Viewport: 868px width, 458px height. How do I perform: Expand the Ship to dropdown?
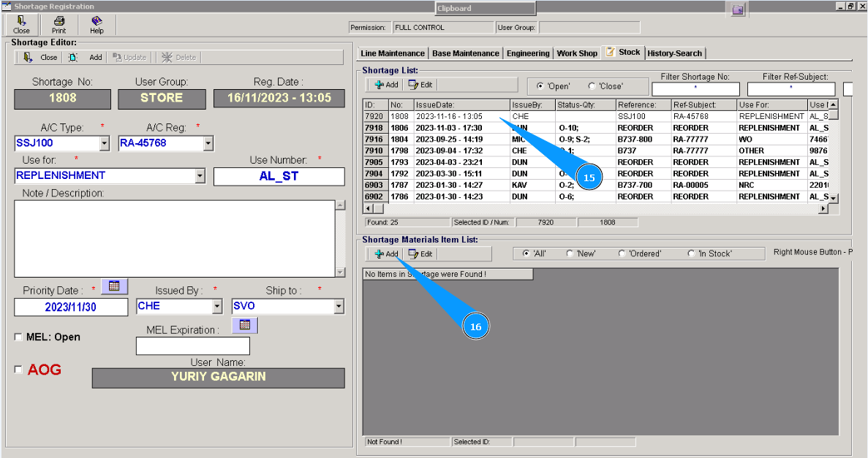click(x=339, y=307)
